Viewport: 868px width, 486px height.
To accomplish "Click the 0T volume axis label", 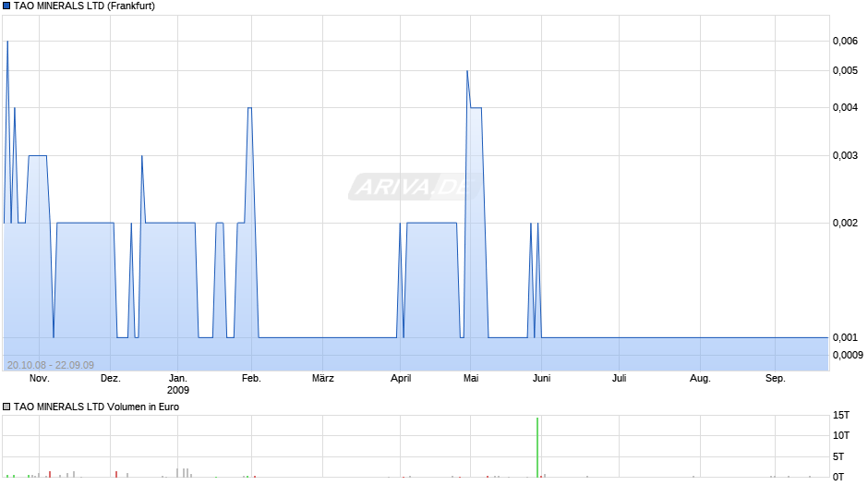I will pyautogui.click(x=838, y=477).
